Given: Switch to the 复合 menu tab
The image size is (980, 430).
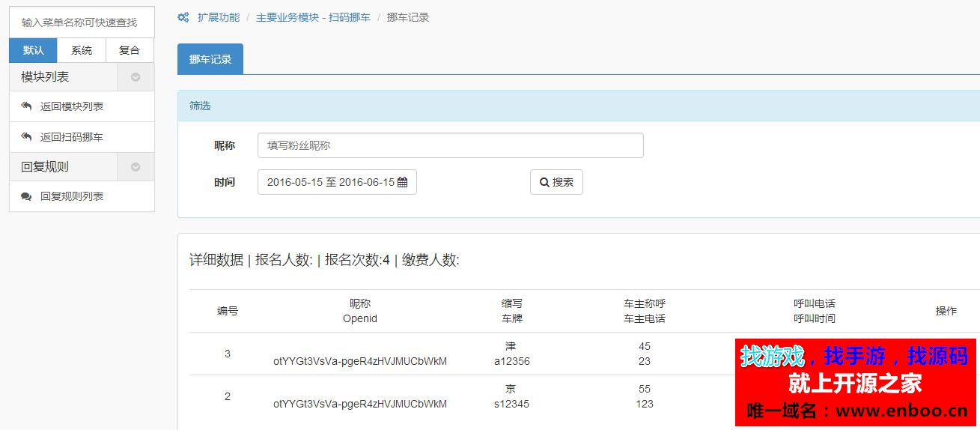Looking at the screenshot, I should 130,50.
